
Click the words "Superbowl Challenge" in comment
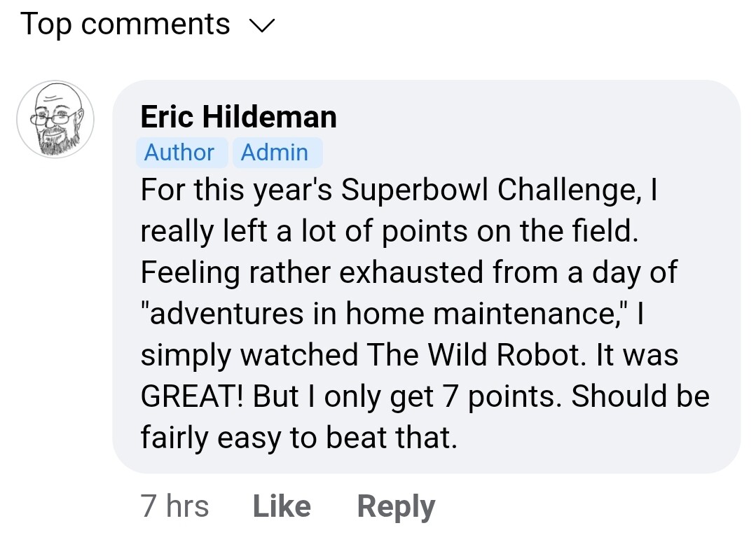(489, 190)
